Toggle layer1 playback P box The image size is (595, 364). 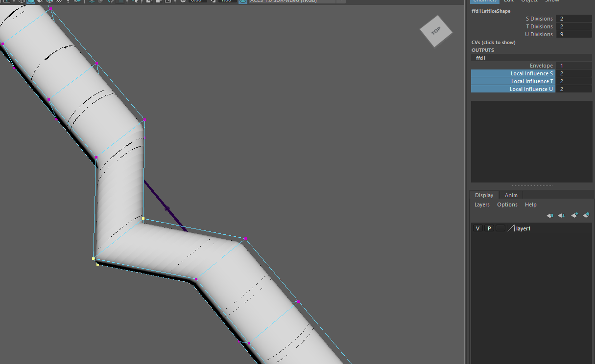(489, 228)
